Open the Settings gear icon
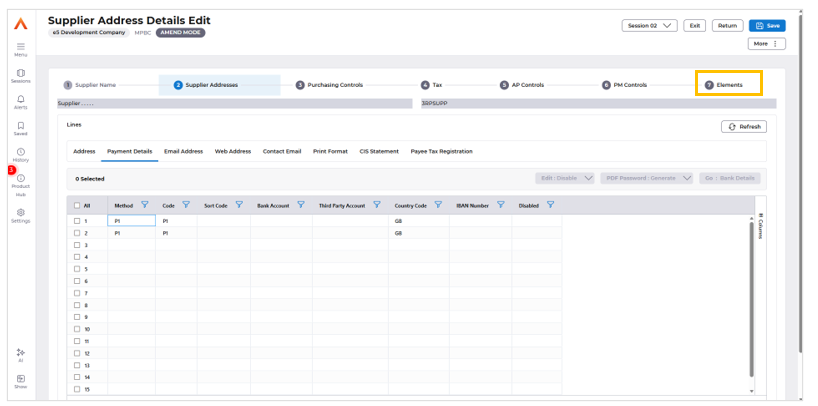Image resolution: width=818 pixels, height=406 pixels. (20, 212)
